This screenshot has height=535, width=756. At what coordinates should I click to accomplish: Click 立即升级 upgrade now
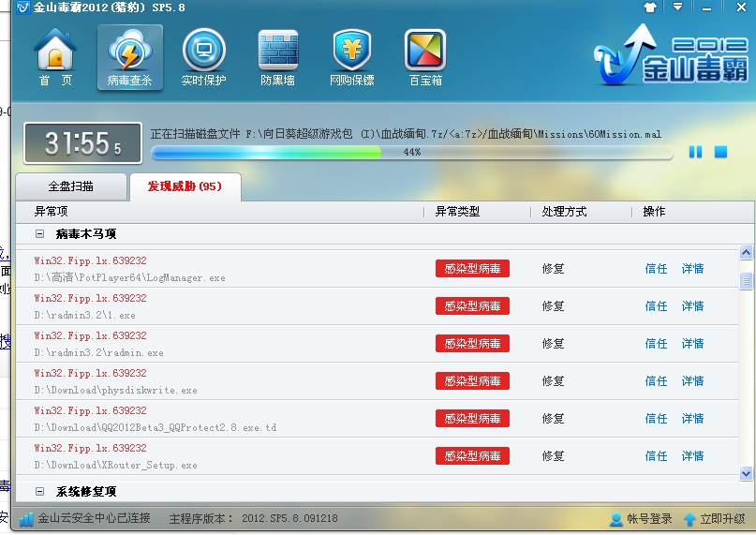(x=715, y=519)
